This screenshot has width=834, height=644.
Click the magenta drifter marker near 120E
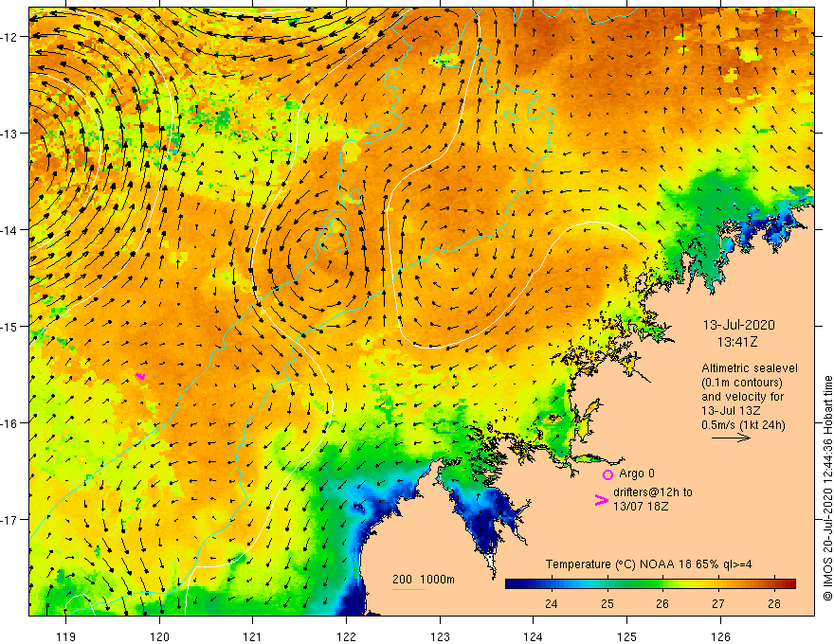click(x=140, y=376)
